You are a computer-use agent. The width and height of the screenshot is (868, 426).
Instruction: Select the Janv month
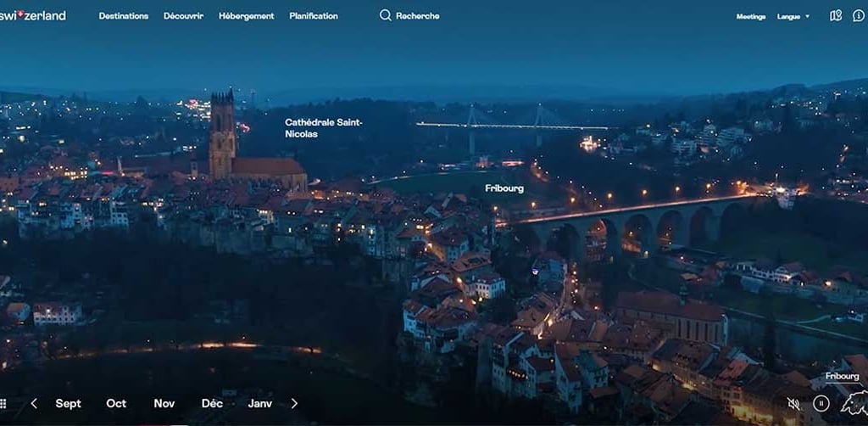click(x=260, y=403)
